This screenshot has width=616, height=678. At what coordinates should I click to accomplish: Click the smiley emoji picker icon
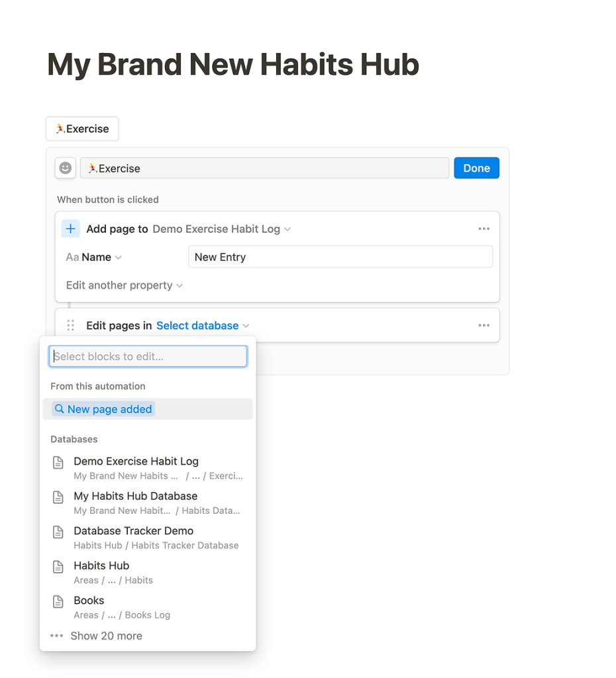(x=64, y=168)
